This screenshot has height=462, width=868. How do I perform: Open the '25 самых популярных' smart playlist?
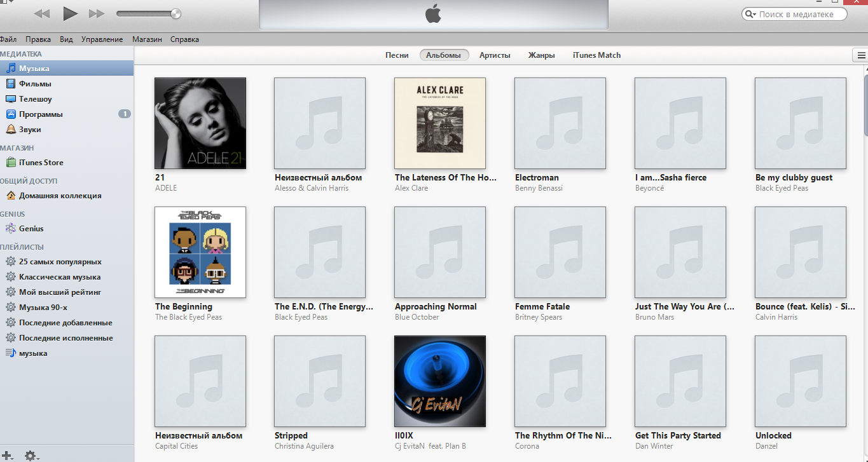67,261
